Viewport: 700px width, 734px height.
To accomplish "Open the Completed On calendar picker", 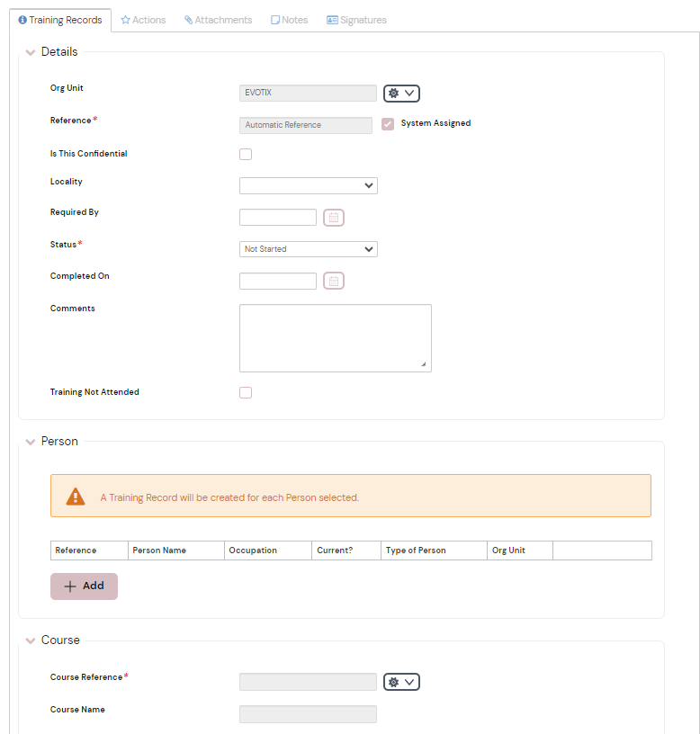I will [334, 282].
